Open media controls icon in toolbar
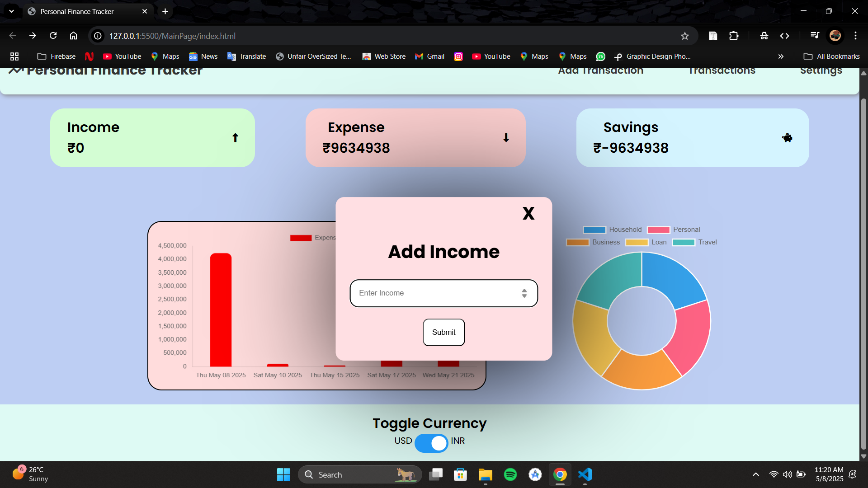The height and width of the screenshot is (488, 868). 815,36
